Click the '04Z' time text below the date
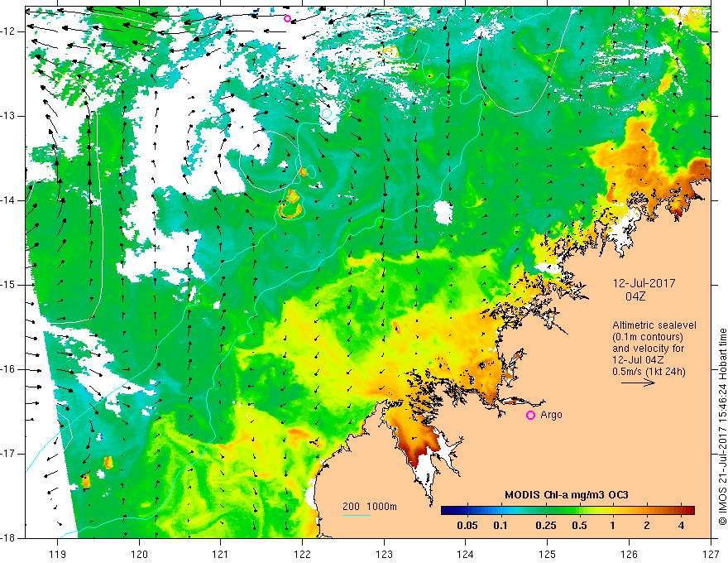The height and width of the screenshot is (563, 728). pyautogui.click(x=635, y=296)
